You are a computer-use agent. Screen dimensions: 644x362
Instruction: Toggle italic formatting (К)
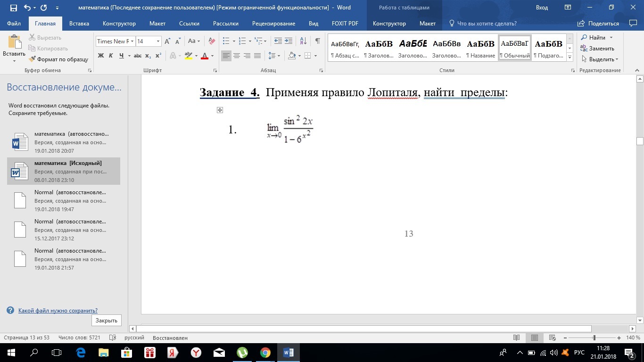(111, 56)
